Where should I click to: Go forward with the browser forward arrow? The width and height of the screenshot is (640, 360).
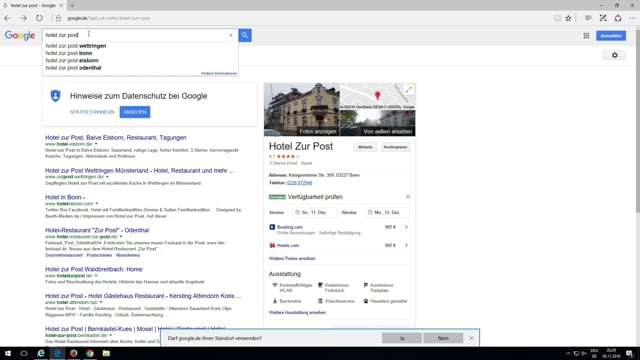[x=23, y=18]
